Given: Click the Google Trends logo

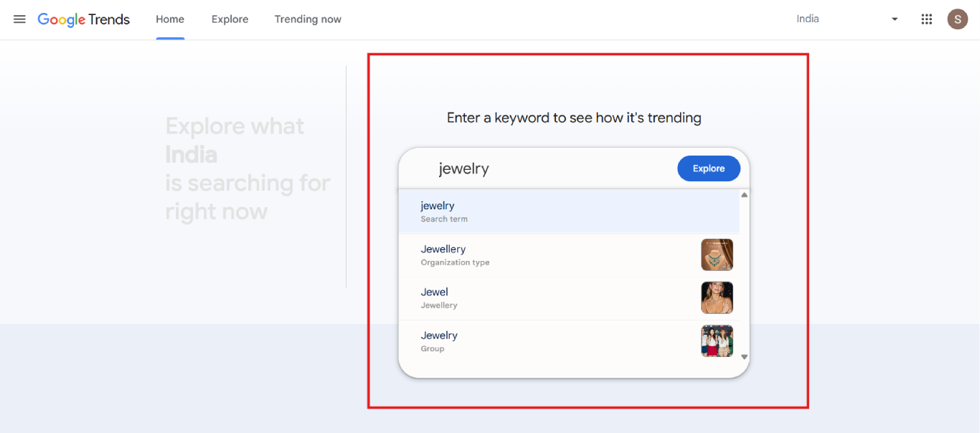Looking at the screenshot, I should coord(83,19).
